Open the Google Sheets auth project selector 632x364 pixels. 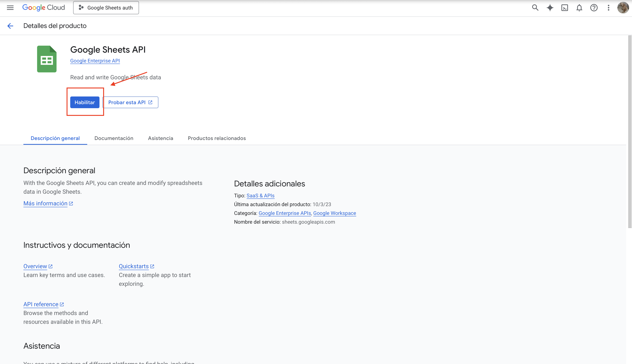[x=106, y=8]
